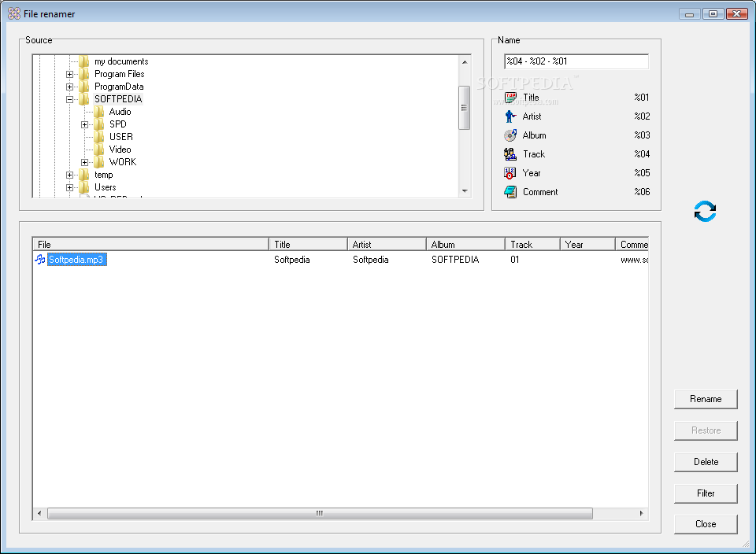
Task: Click the Artist tag icon
Action: pos(510,116)
